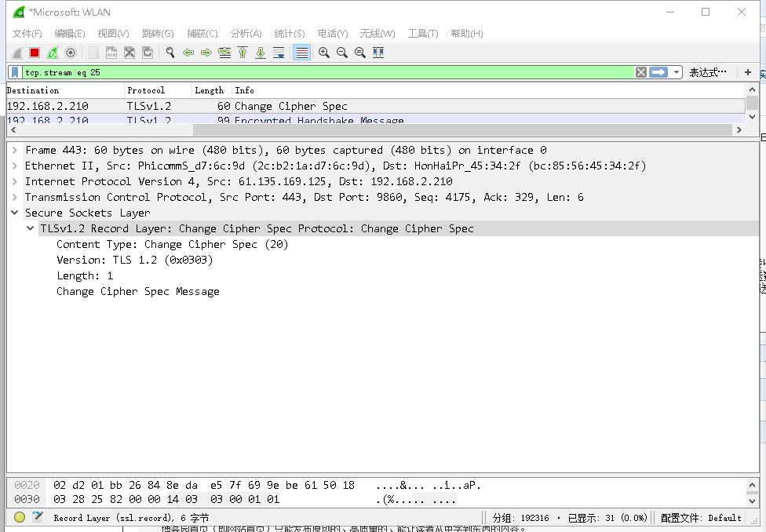This screenshot has width=766, height=532.
Task: Click go to specified packet icon
Action: click(224, 53)
